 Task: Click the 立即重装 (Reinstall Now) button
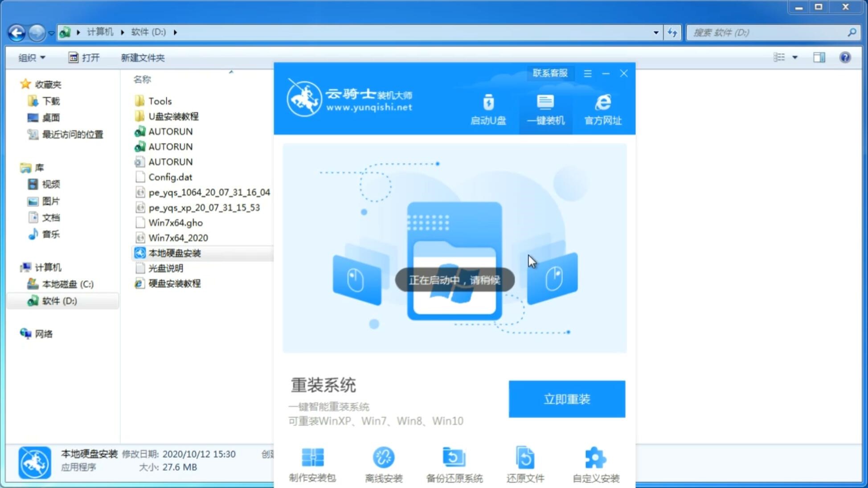(x=567, y=398)
